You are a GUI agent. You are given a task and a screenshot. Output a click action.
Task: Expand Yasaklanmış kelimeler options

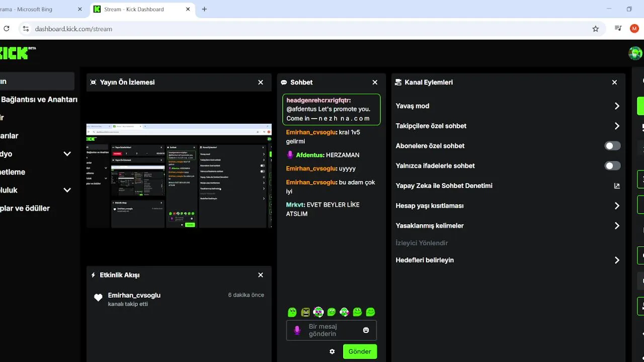coord(617,226)
